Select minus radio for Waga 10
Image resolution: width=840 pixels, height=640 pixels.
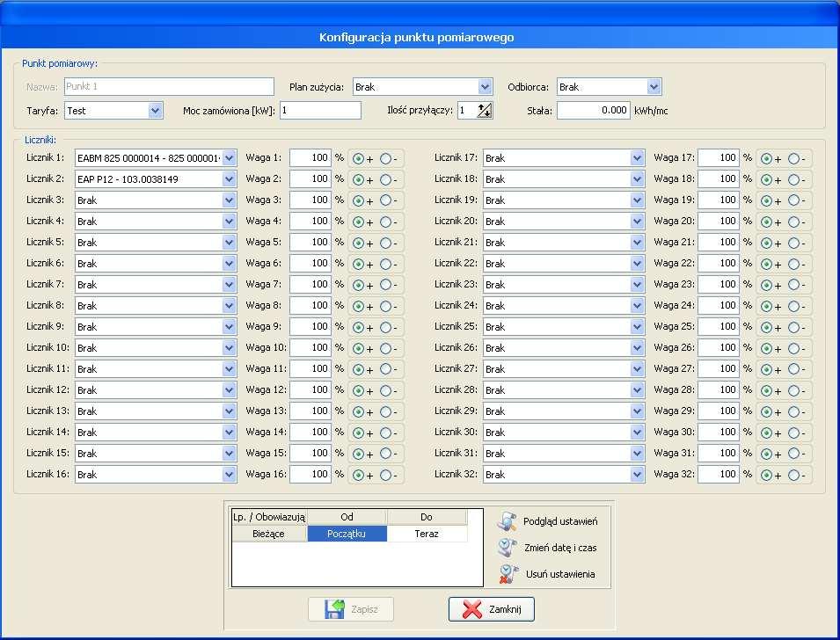coord(386,348)
